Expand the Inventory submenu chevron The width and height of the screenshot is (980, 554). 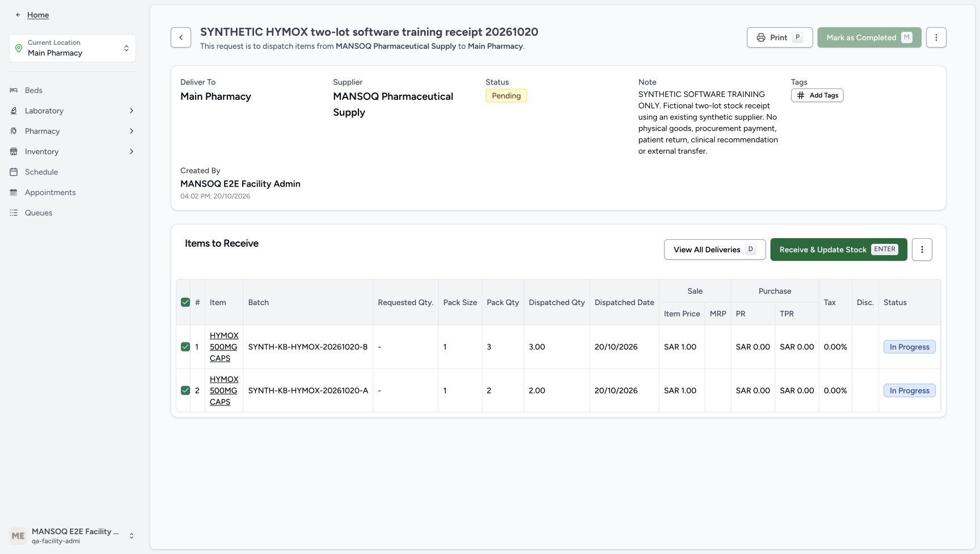(132, 151)
